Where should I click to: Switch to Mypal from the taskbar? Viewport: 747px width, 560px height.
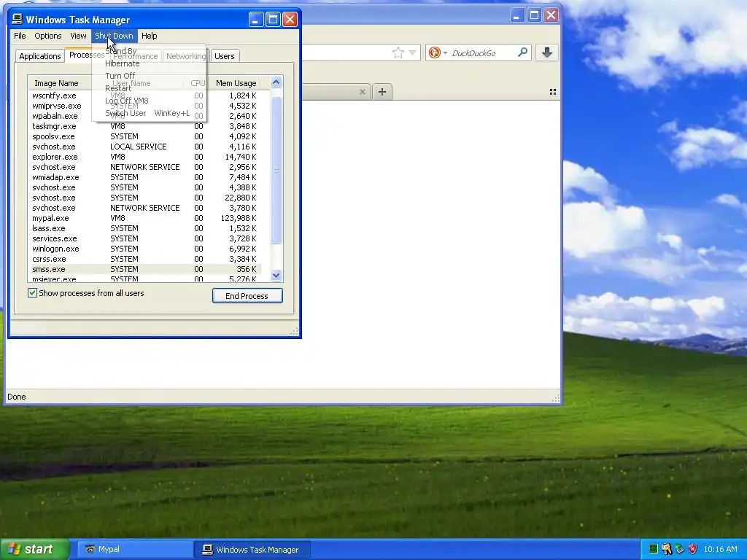[136, 549]
